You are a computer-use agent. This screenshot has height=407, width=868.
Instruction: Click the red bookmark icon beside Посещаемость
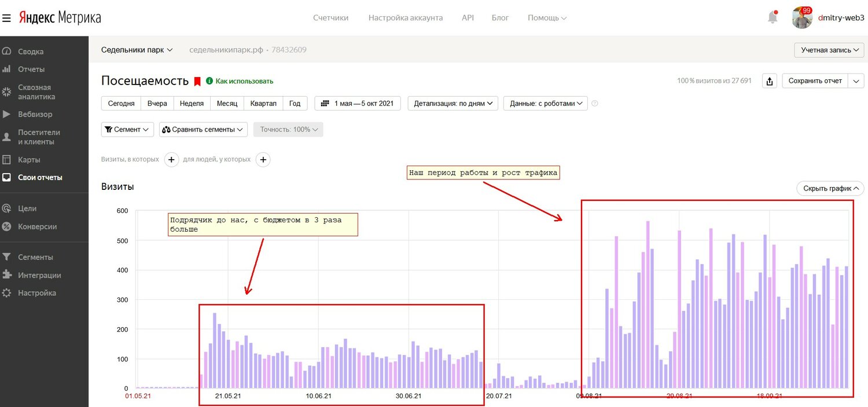tap(197, 81)
